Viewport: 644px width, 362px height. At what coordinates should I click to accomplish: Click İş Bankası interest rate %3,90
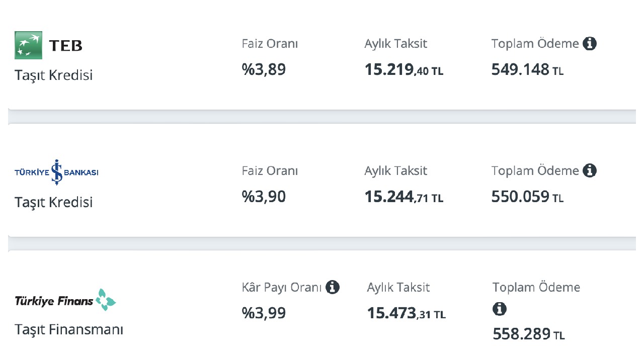click(264, 197)
